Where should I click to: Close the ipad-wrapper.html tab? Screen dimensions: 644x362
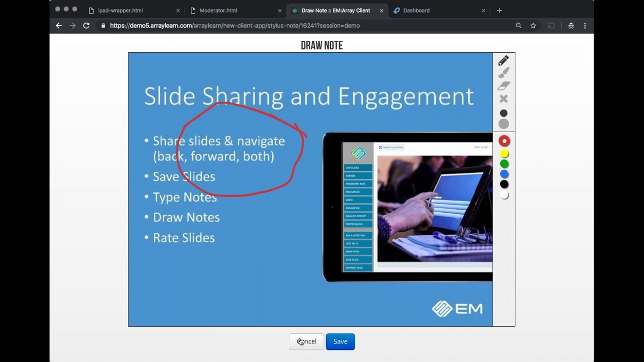(x=178, y=11)
